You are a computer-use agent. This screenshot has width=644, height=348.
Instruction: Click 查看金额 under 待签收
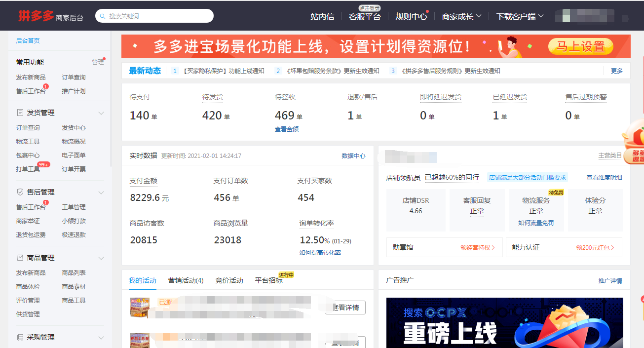click(x=287, y=129)
